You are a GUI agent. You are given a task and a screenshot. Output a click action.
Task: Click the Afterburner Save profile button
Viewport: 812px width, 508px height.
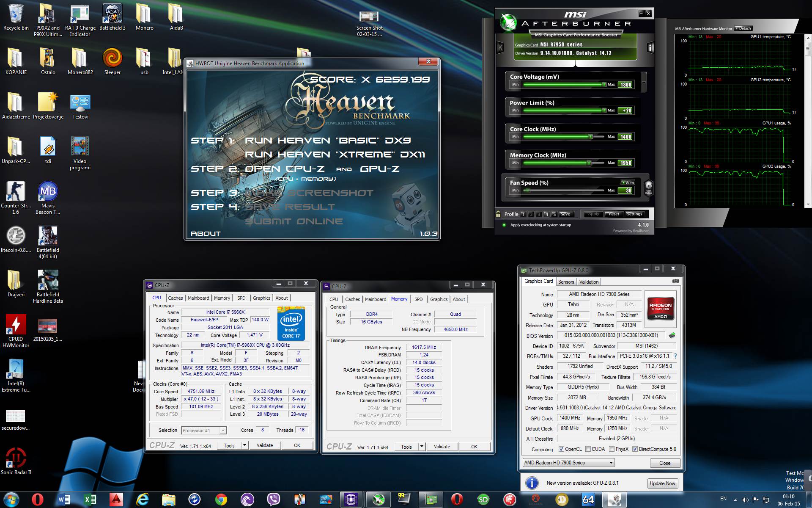(566, 214)
